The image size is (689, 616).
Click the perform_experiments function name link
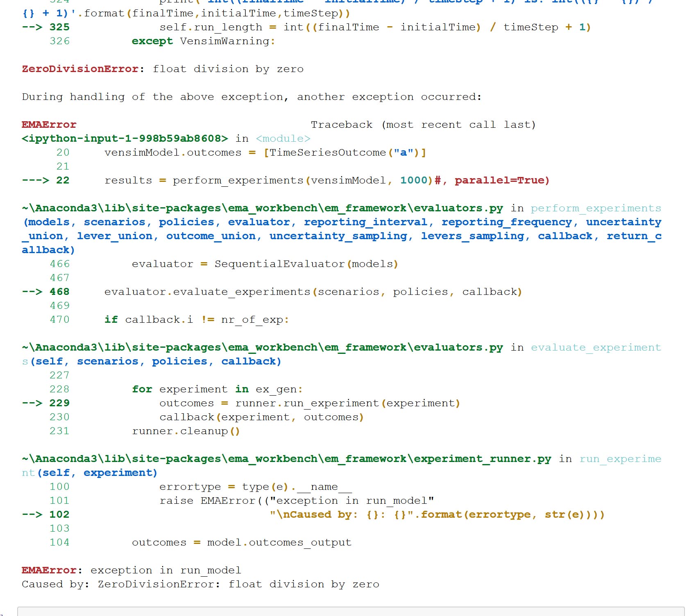(x=596, y=208)
